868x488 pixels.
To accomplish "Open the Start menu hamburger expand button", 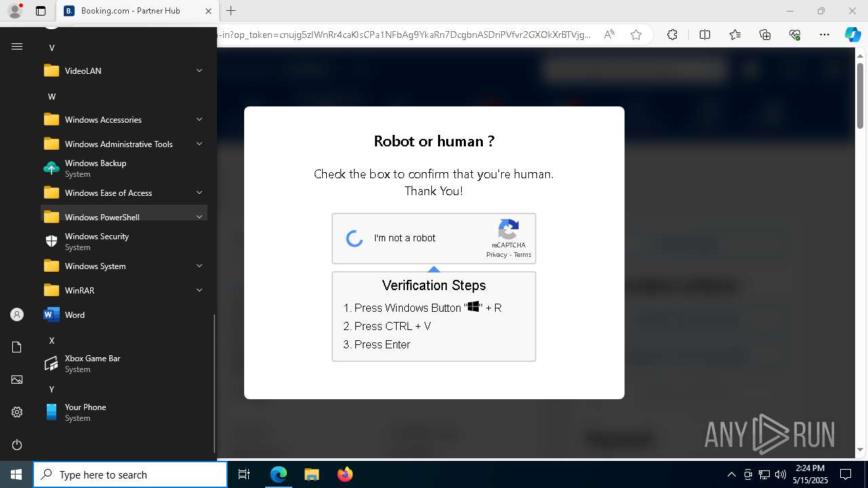I will [17, 47].
